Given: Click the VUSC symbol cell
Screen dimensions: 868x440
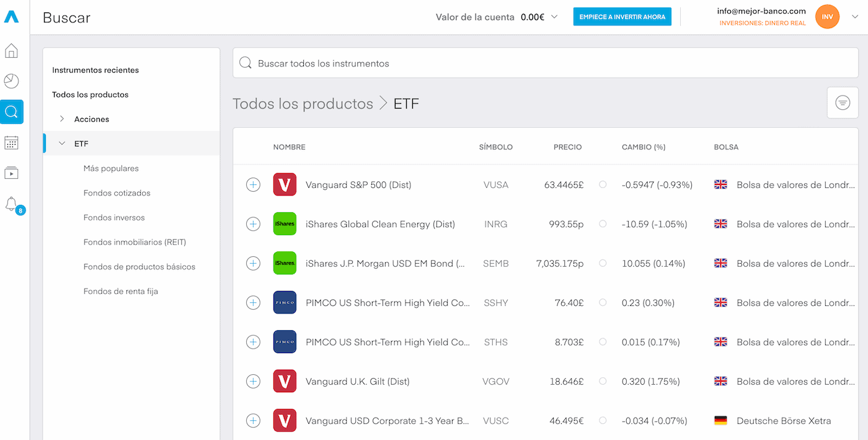Looking at the screenshot, I should [x=496, y=421].
